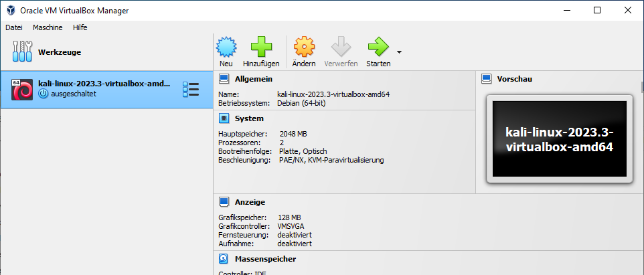644x275 pixels.
Task: Expand the Starten dropdown arrow
Action: [400, 52]
